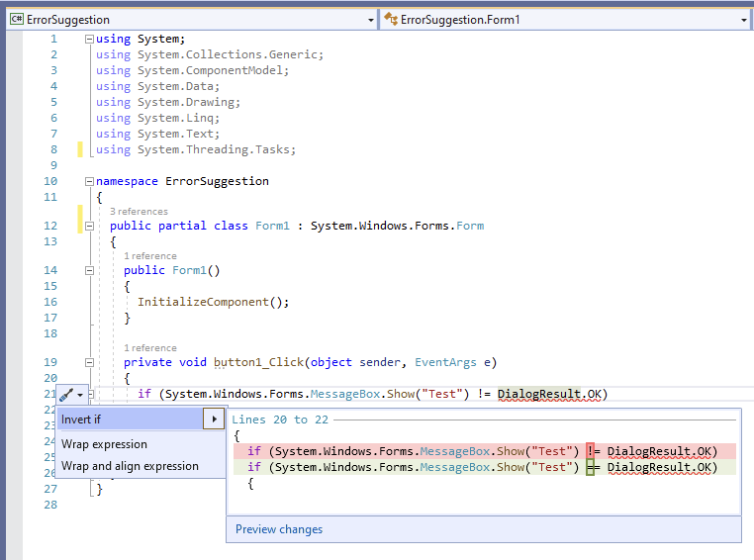Click the C# project icon in navigation bar
The image size is (754, 560).
[17, 19]
